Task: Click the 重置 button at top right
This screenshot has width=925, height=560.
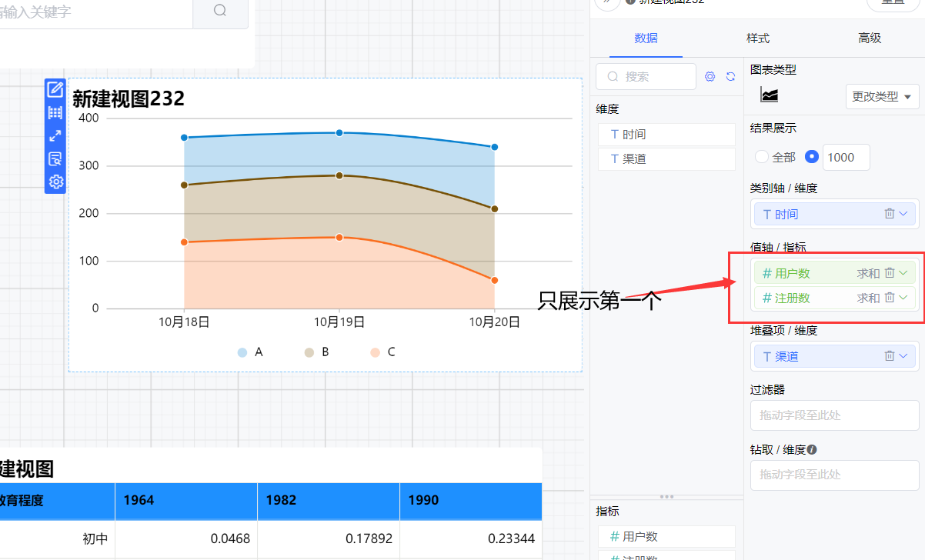Action: pos(894,4)
